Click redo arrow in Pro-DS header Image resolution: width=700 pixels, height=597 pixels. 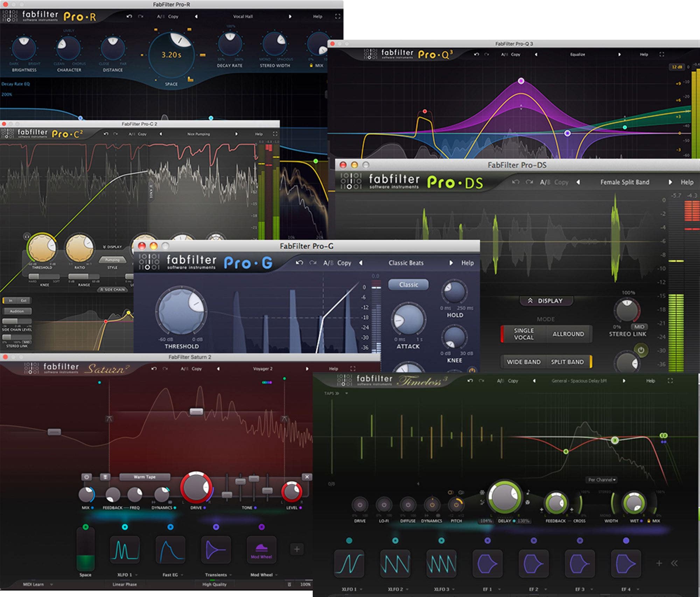pyautogui.click(x=529, y=182)
